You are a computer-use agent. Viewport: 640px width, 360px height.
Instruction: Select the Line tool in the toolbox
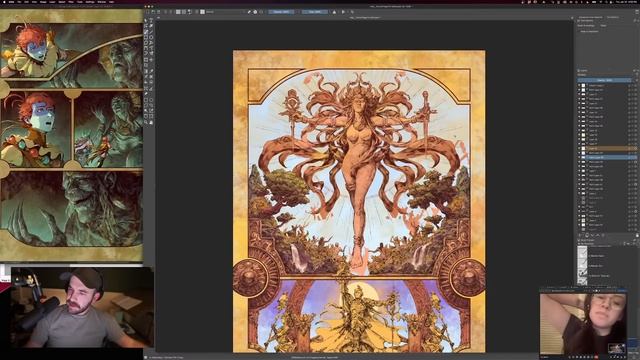(x=151, y=32)
